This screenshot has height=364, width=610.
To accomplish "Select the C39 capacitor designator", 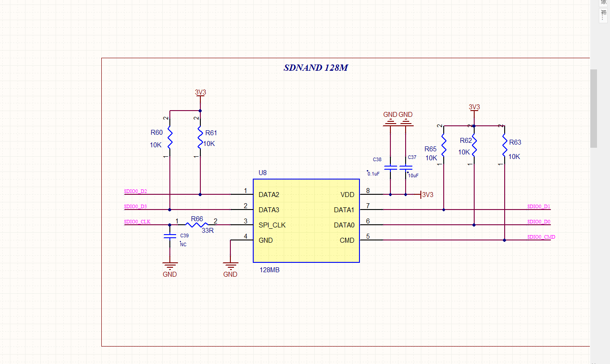I will coord(184,236).
